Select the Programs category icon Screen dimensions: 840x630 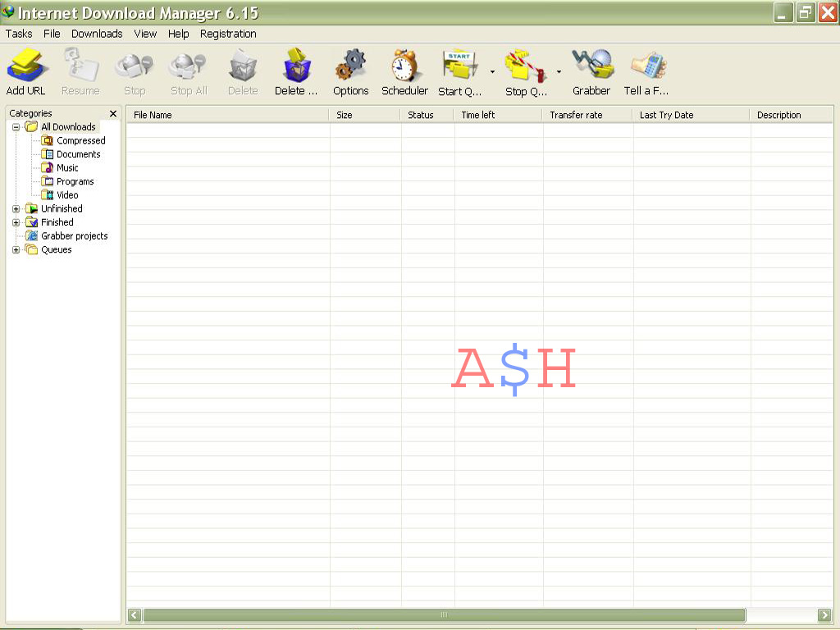(x=47, y=181)
